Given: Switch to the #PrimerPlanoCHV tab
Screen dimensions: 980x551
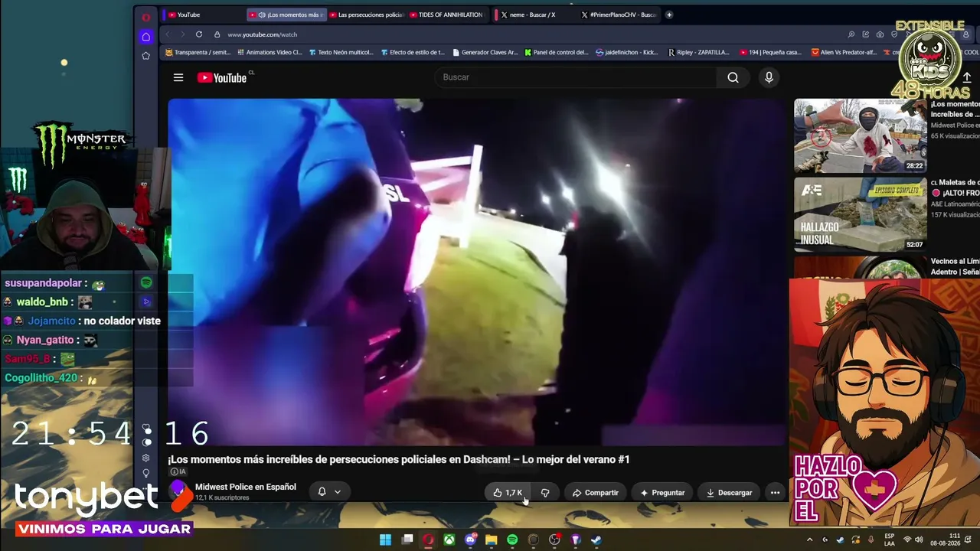Looking at the screenshot, I should 619,15.
